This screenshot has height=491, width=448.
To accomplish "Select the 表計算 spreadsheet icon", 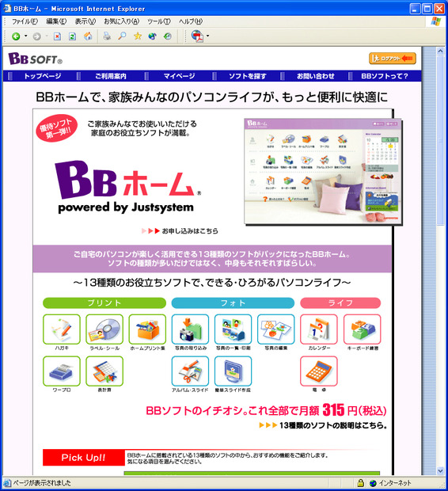I will pyautogui.click(x=104, y=371).
